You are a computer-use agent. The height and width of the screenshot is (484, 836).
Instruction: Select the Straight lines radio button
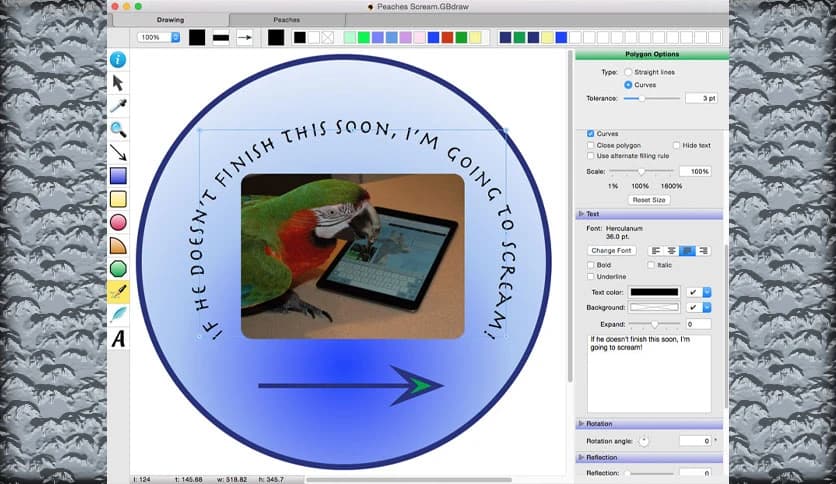pos(628,72)
